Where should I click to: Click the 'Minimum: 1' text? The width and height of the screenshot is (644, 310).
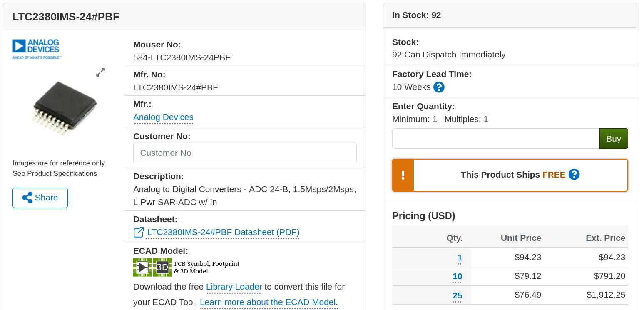click(415, 120)
